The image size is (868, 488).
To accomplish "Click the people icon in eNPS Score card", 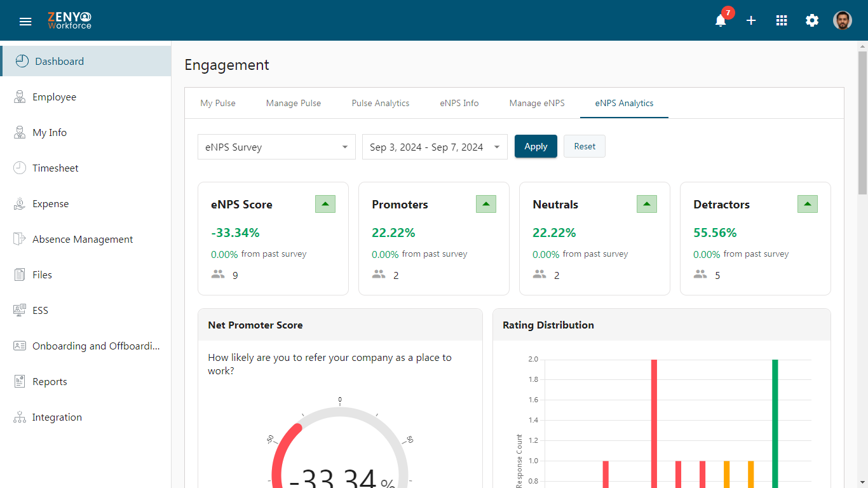I will tap(218, 274).
